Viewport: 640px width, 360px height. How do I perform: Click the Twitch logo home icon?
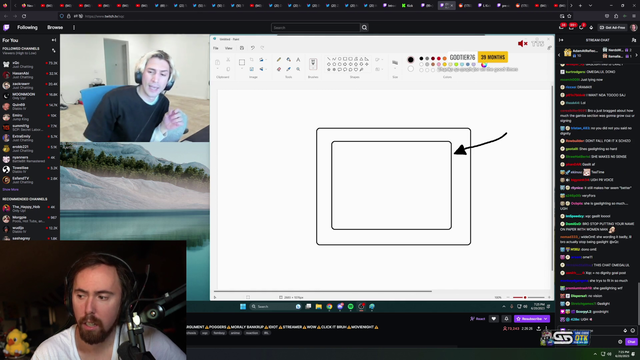(6, 27)
